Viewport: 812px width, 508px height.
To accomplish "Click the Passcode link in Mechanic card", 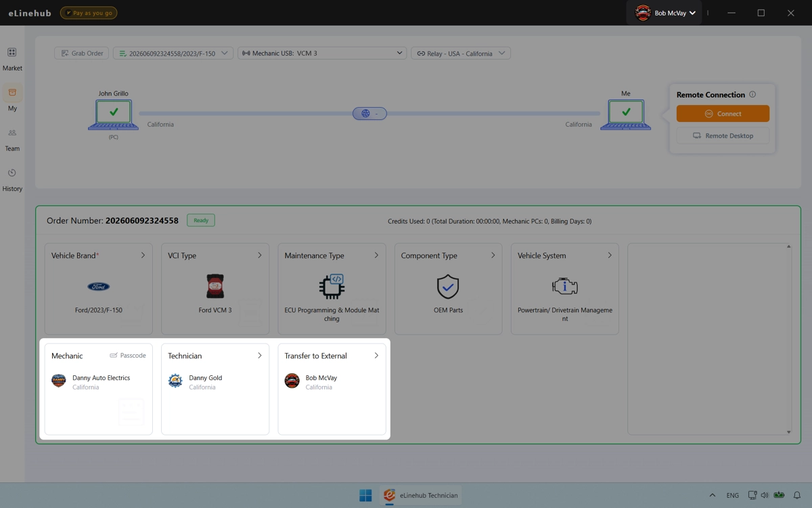I will [128, 356].
